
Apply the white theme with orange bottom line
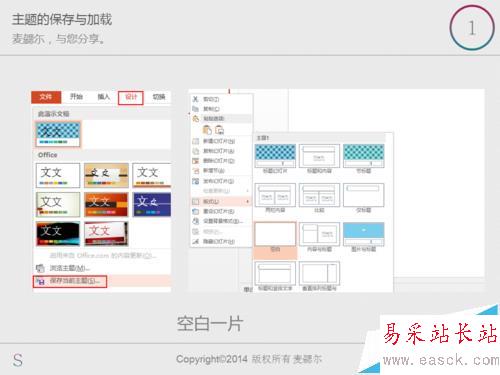pos(152,175)
